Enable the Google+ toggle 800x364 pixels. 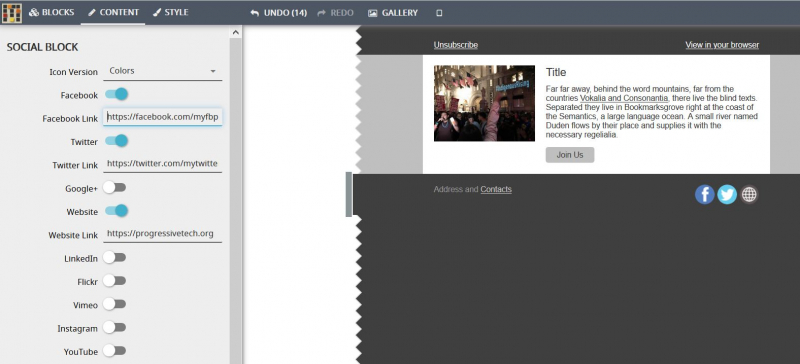tap(114, 187)
